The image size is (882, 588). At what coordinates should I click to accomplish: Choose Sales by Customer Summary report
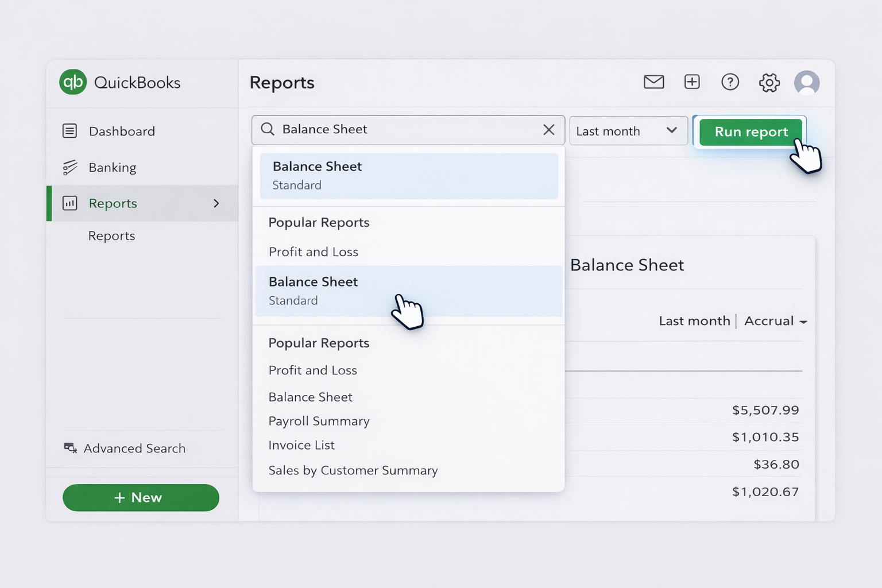point(353,470)
